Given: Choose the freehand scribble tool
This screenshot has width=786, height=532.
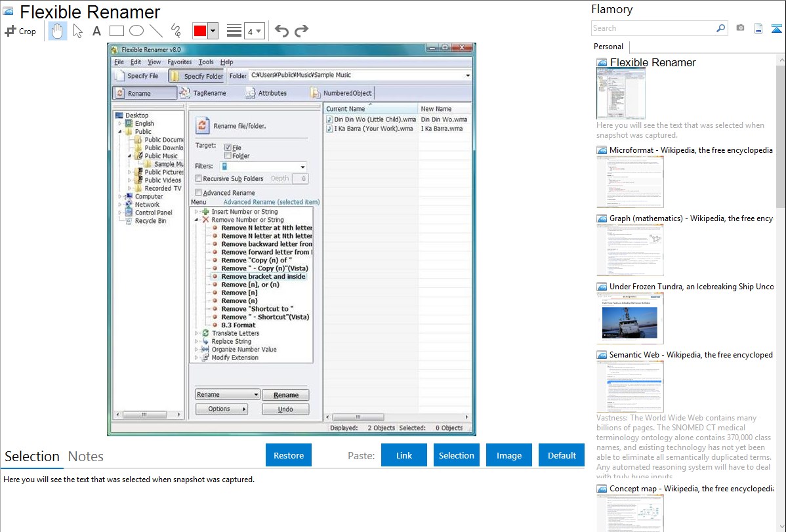Looking at the screenshot, I should pos(175,31).
